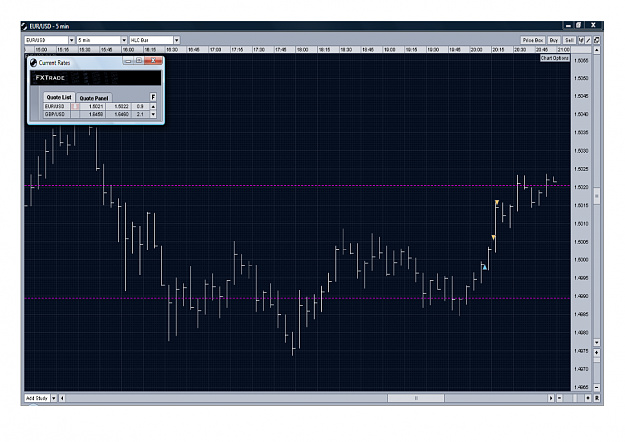Viewport: 625px width, 442px height.
Task: Select the trend line tool icon left of pencil
Action: 582,40
